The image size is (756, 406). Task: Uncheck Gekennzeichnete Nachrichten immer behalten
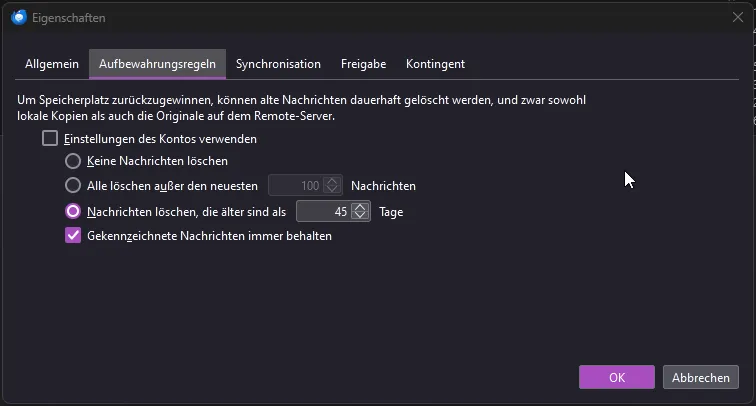tap(73, 235)
